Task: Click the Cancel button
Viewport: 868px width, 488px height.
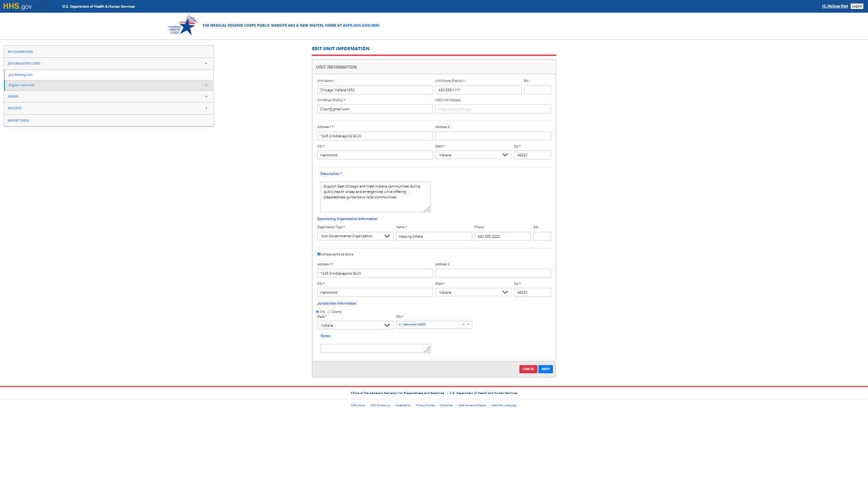Action: point(528,369)
